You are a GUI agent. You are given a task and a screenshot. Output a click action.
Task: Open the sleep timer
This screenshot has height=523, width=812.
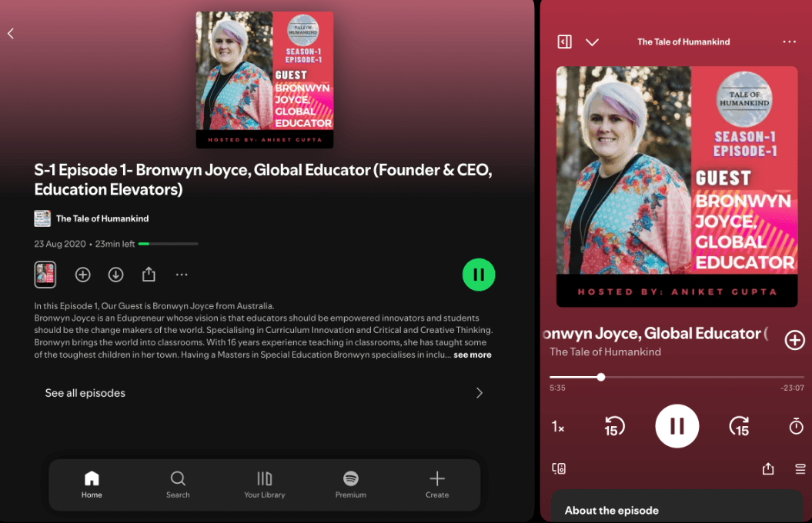[796, 426]
